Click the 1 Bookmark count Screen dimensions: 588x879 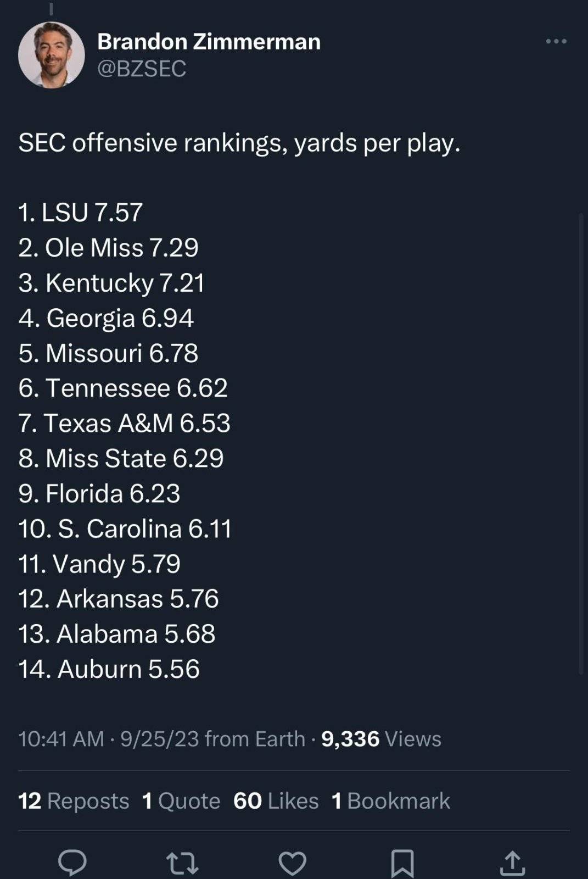coord(391,801)
